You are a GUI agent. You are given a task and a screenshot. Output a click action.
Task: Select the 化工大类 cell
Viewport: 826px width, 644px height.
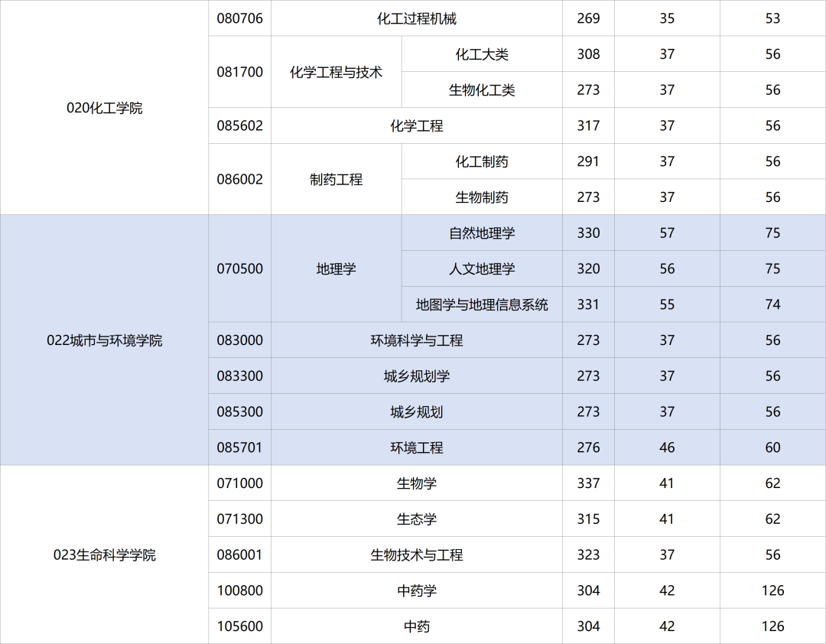coord(481,54)
